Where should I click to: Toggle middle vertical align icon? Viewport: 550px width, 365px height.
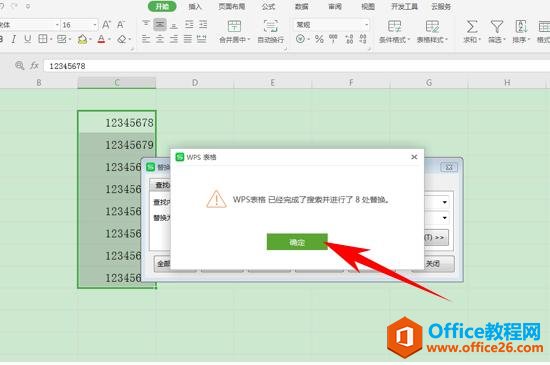click(160, 24)
